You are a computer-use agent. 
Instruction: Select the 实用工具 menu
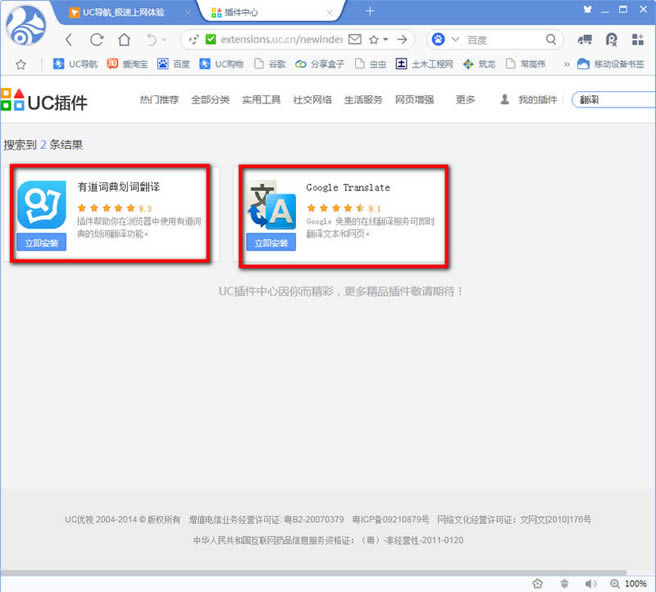click(x=261, y=100)
